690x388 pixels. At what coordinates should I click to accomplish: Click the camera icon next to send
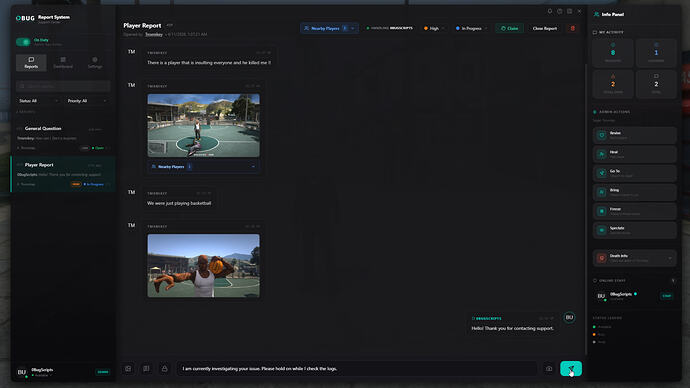[x=549, y=369]
